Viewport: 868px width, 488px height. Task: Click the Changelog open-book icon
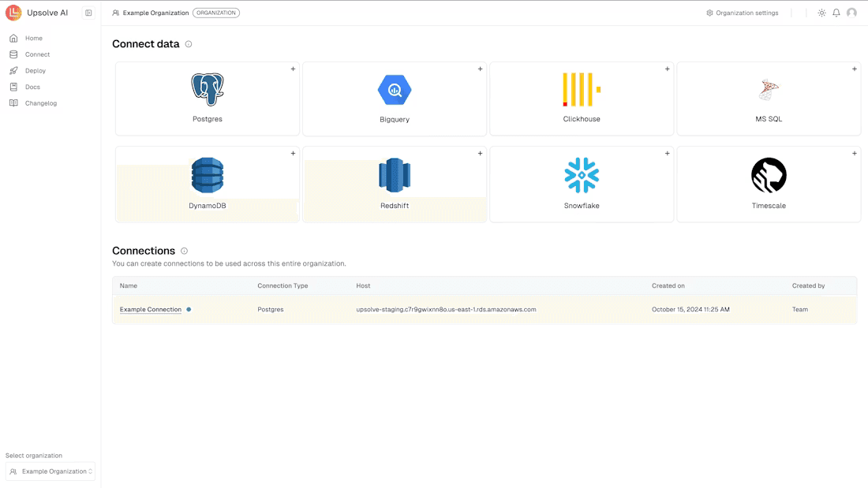coord(14,103)
